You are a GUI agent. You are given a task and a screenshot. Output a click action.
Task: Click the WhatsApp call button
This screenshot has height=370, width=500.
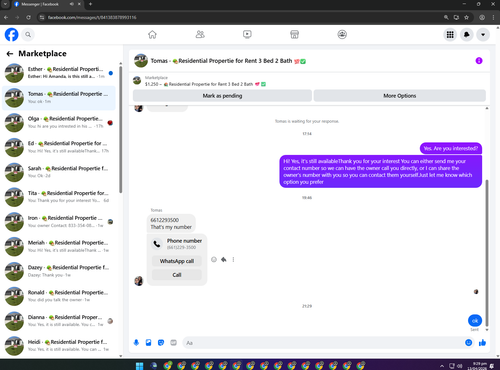pos(177,261)
